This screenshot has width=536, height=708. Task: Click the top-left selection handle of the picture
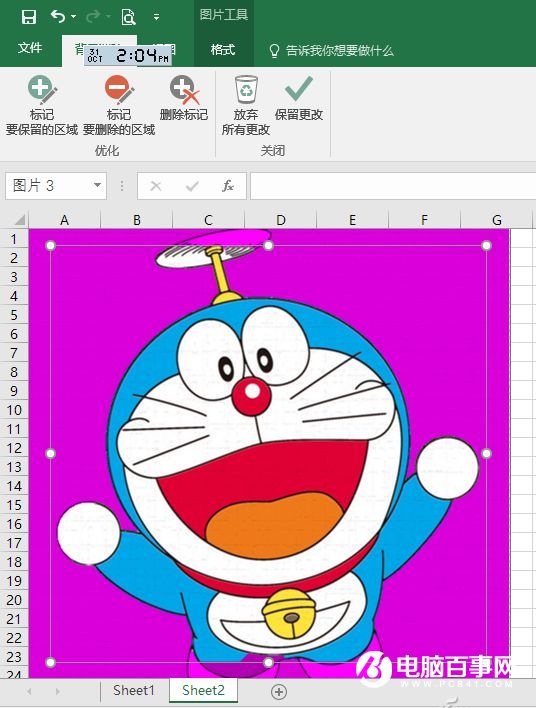tap(51, 246)
